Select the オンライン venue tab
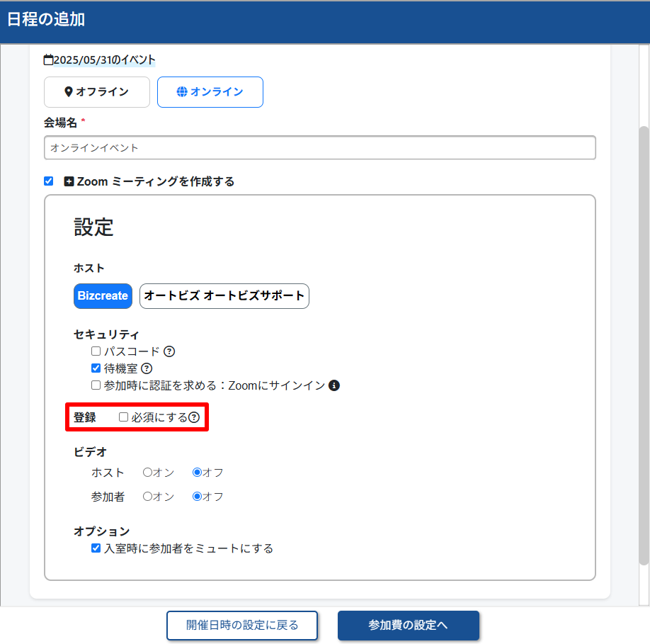This screenshot has width=650, height=644. (210, 92)
